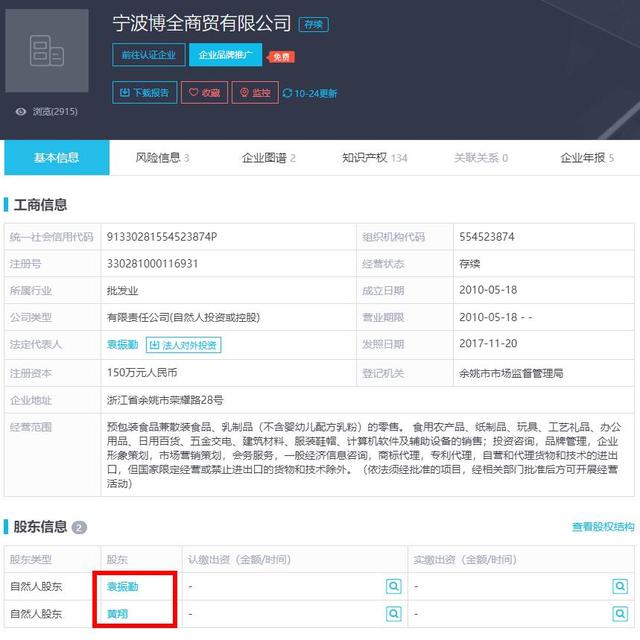
Task: Click the business status value 存续 in table
Action: 470,264
